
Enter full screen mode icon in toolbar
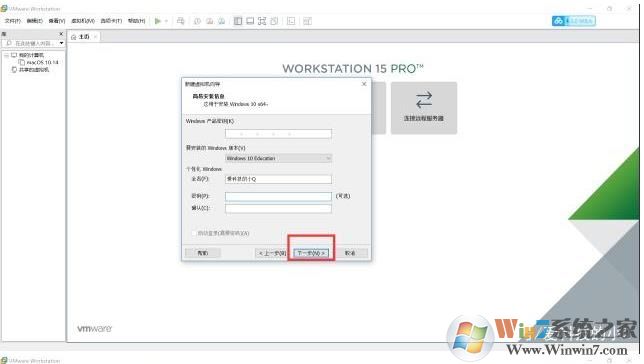(x=262, y=21)
